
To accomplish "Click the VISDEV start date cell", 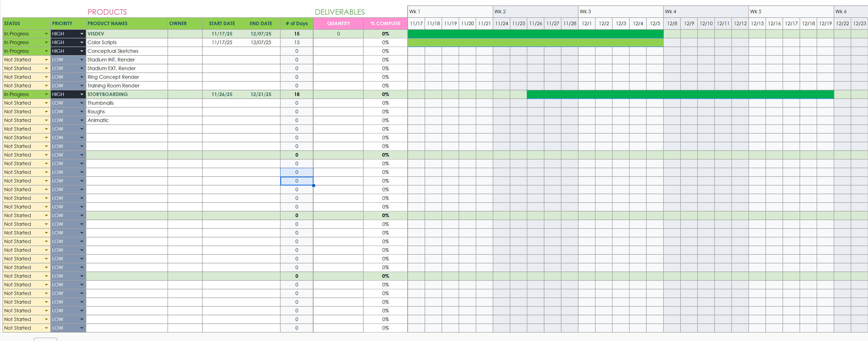I will (222, 34).
